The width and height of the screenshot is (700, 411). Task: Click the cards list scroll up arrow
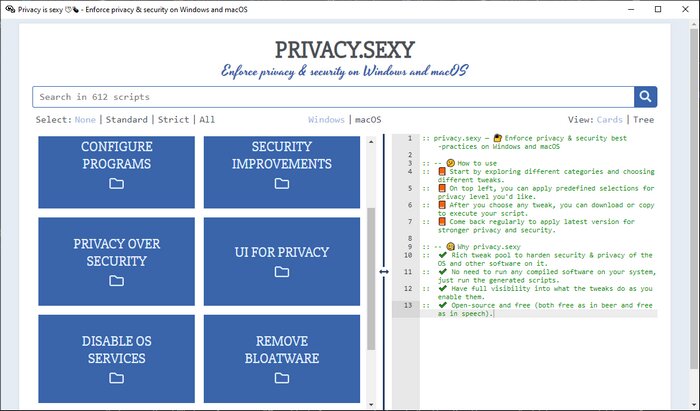point(371,142)
